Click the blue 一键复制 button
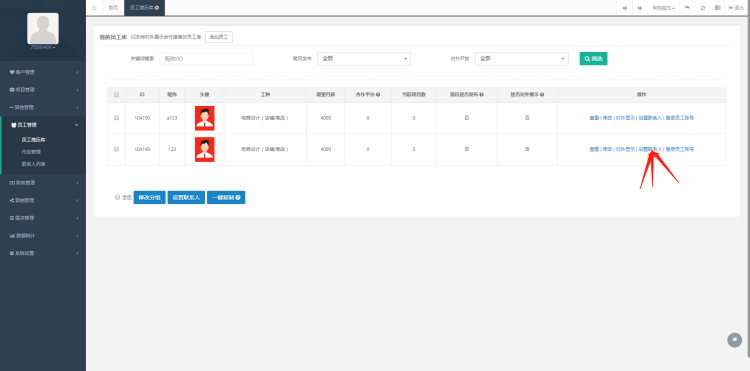750x371 pixels. tap(226, 197)
